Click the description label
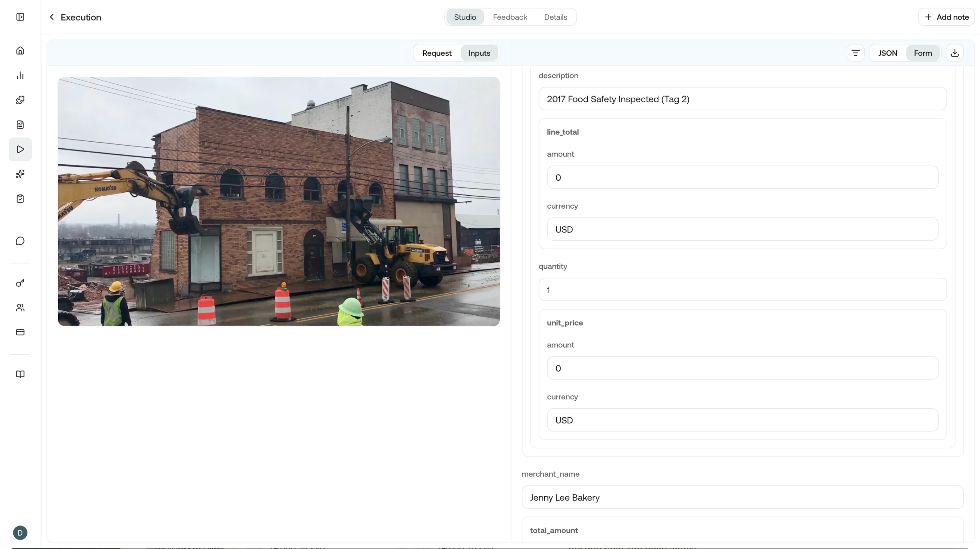The width and height of the screenshot is (980, 549). point(559,76)
